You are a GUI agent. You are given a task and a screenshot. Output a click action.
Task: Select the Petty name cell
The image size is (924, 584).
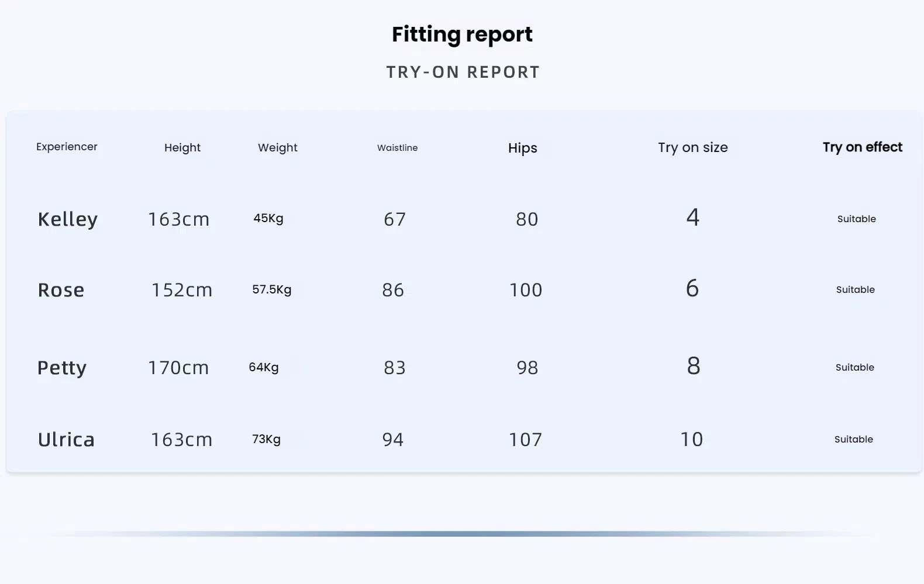tap(62, 368)
